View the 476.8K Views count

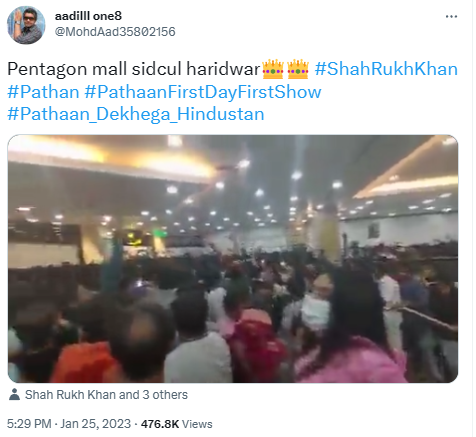(x=176, y=424)
